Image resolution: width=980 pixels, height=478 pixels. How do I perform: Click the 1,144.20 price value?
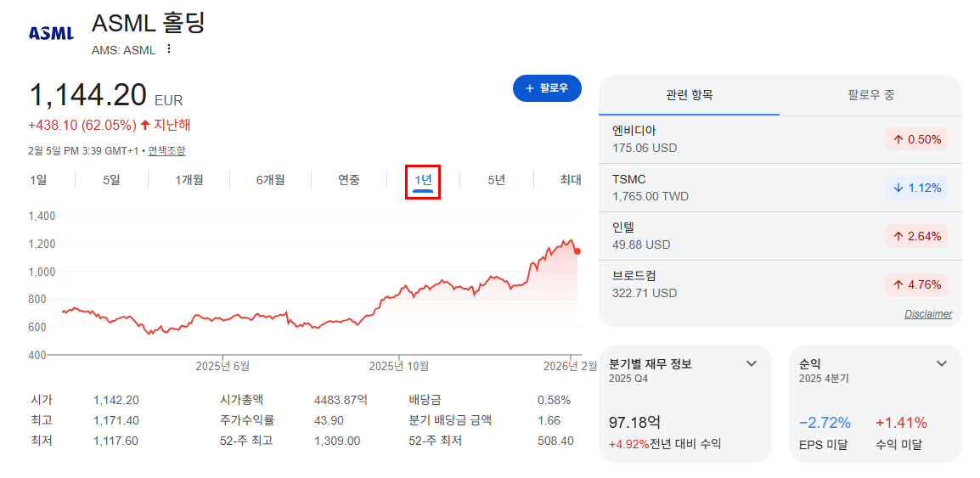coord(88,95)
